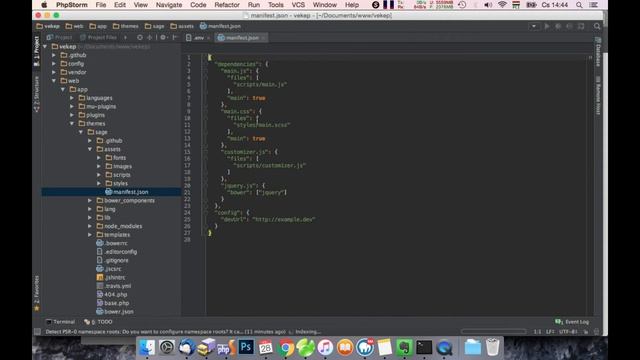Click the Run configuration dropdown
This screenshot has width=640, height=360.
533,26
